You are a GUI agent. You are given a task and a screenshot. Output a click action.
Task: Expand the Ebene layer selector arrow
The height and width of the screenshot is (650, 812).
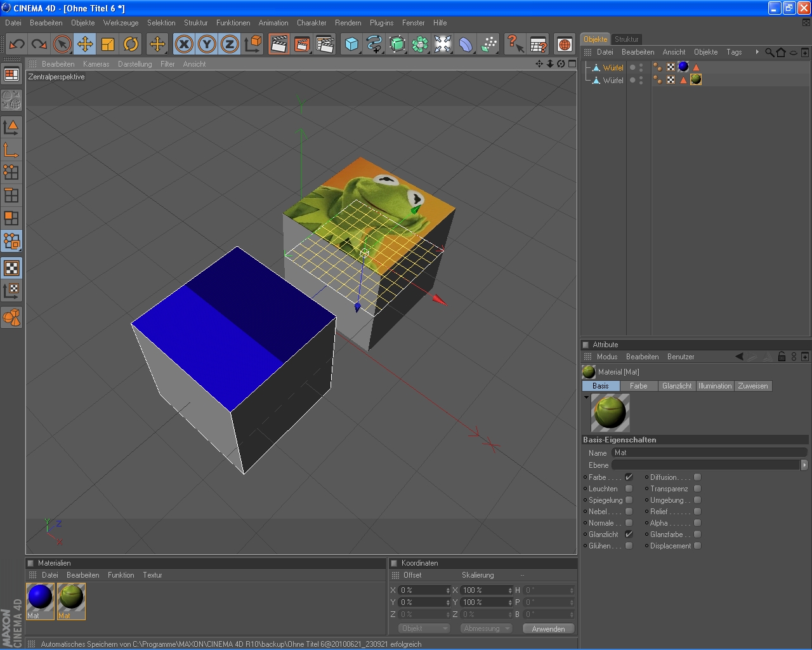pos(804,465)
